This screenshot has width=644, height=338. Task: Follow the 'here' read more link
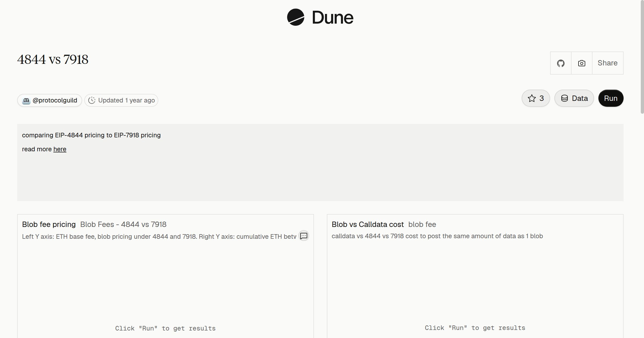[x=60, y=149]
